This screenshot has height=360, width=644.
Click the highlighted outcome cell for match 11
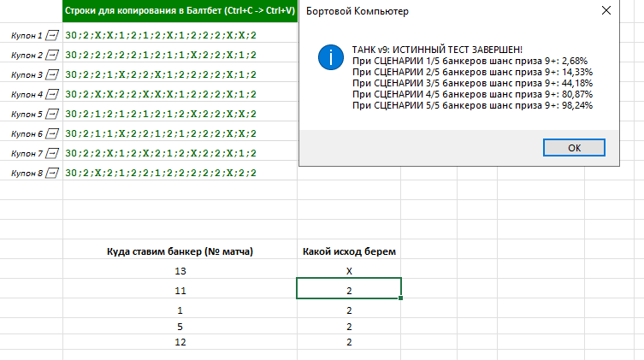pyautogui.click(x=349, y=288)
